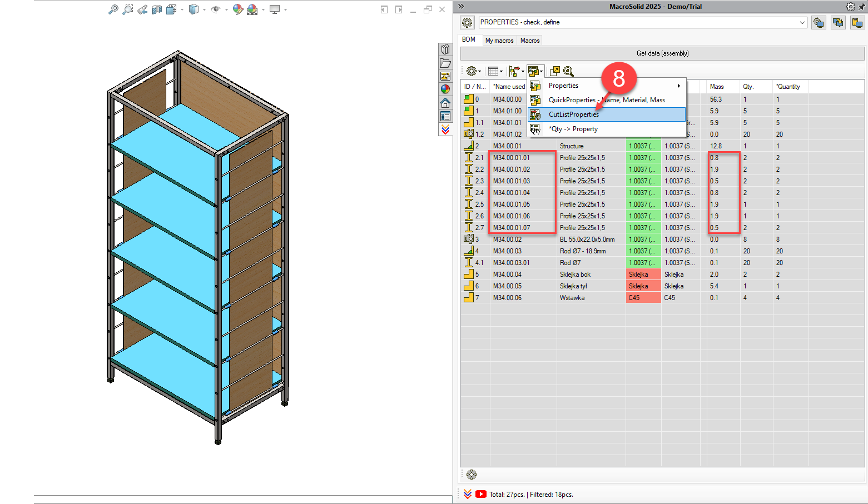
Task: Open the YouTube icon in status bar
Action: coord(481,494)
